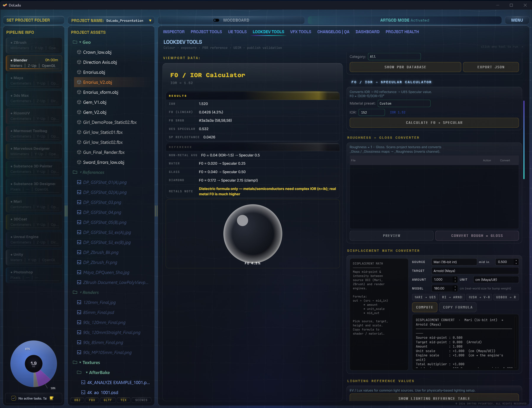Click the Compute button
Image resolution: width=532 pixels, height=408 pixels.
[x=424, y=307]
